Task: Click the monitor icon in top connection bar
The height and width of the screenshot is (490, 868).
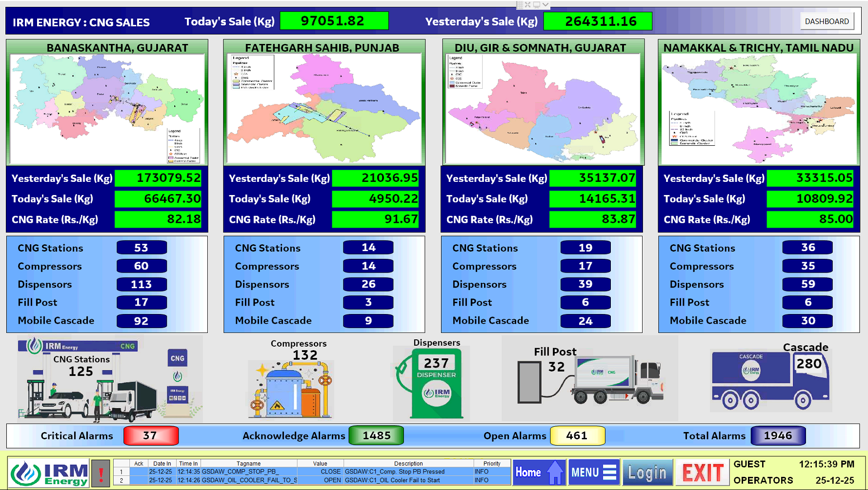Action: (x=537, y=4)
